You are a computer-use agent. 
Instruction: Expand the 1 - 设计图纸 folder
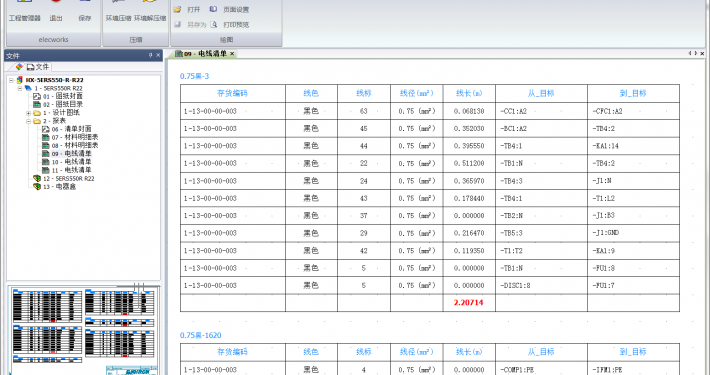(29, 113)
